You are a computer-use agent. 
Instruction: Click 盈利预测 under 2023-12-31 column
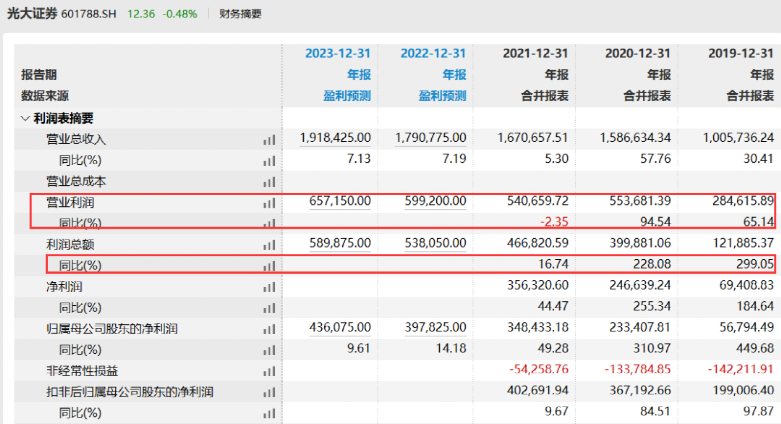coord(347,96)
